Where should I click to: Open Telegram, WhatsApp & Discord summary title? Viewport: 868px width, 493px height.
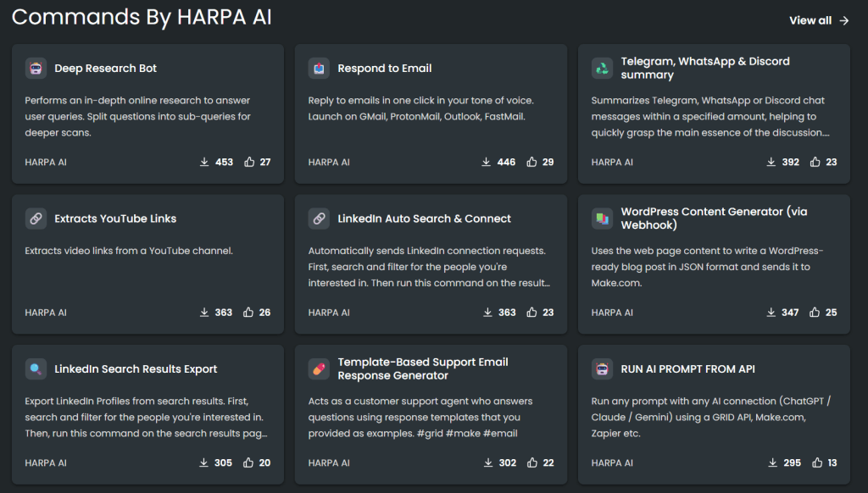pos(705,68)
